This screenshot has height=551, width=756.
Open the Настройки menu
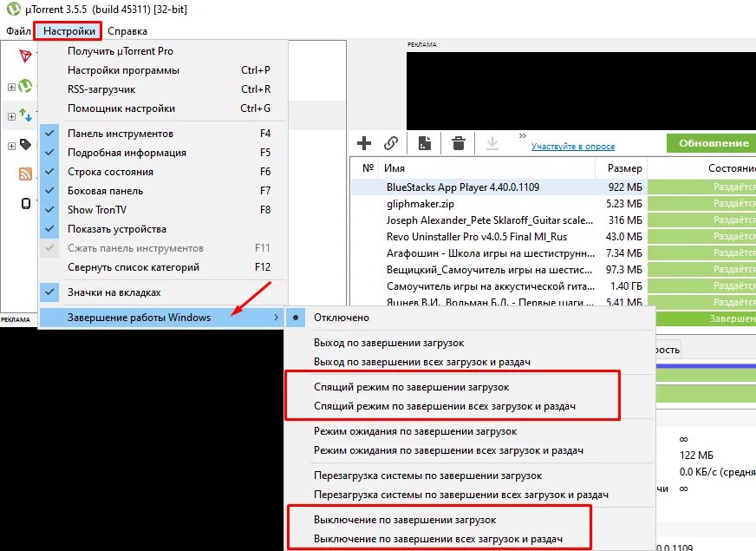[x=68, y=31]
